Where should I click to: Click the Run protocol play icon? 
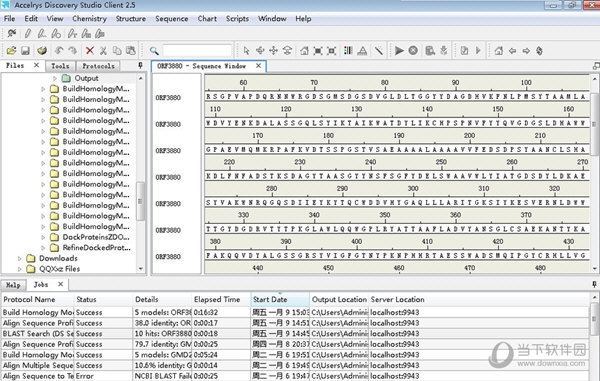399,50
